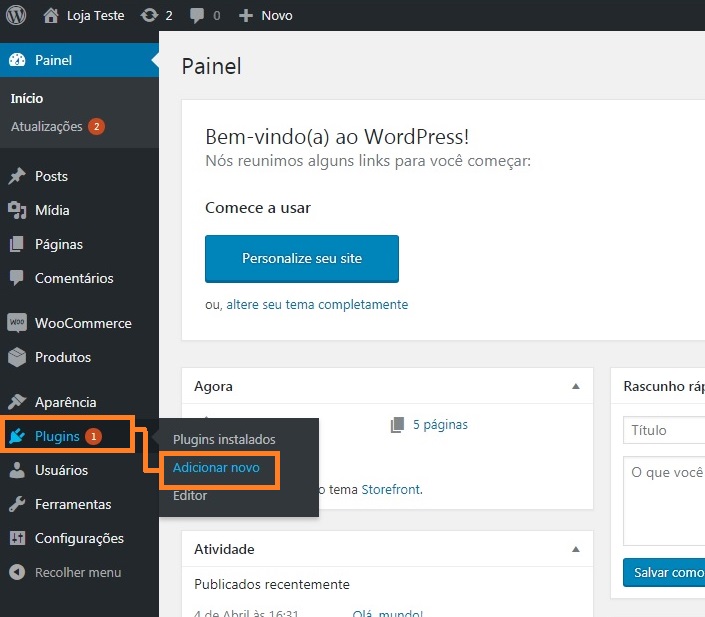Open the Configurações menu
705x617 pixels.
79,538
